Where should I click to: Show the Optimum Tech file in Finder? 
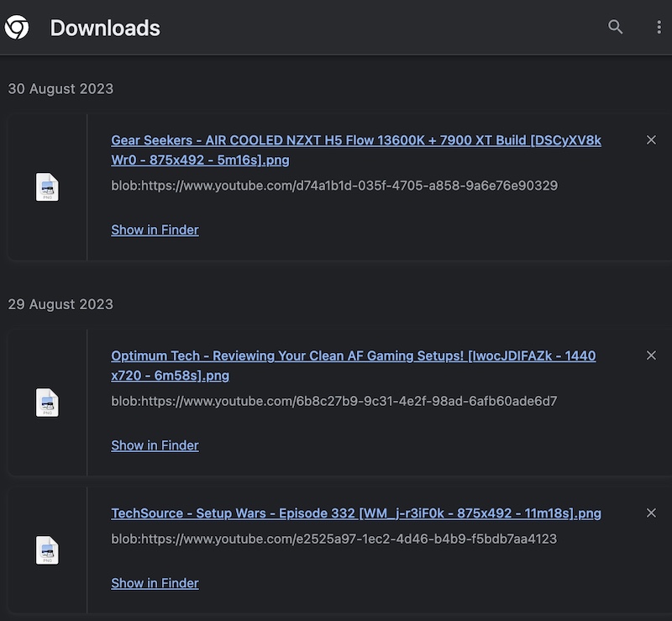point(155,445)
